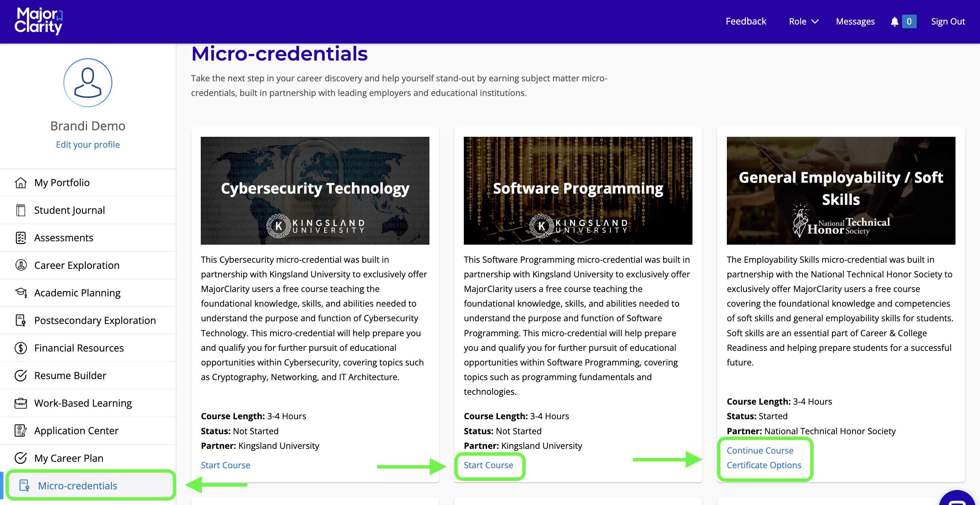This screenshot has width=980, height=505.
Task: Click the notification bell icon
Action: 894,22
